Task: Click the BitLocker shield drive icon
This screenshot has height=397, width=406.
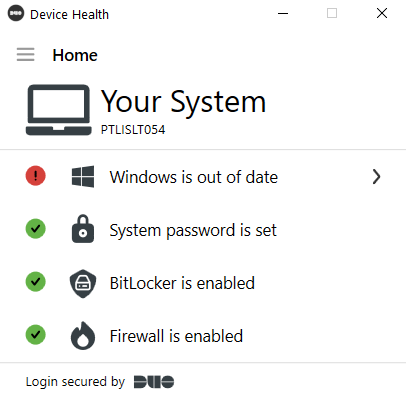Action: [x=83, y=283]
